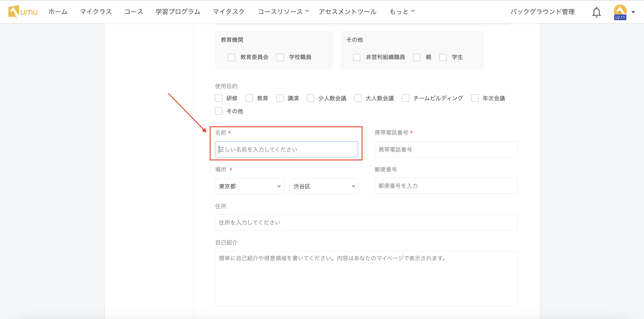This screenshot has height=319, width=644.
Task: Open the 東京都 prefecture dropdown
Action: coord(249,186)
